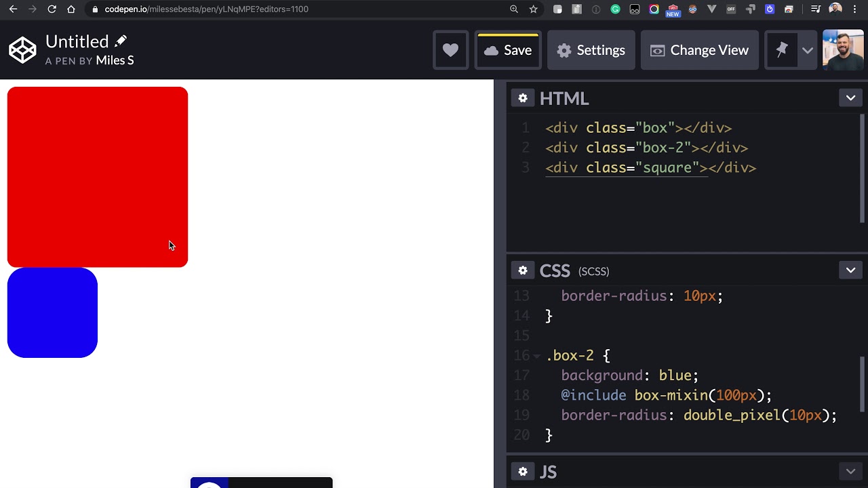Image resolution: width=868 pixels, height=488 pixels.
Task: Bookmark this page with the star
Action: point(533,9)
